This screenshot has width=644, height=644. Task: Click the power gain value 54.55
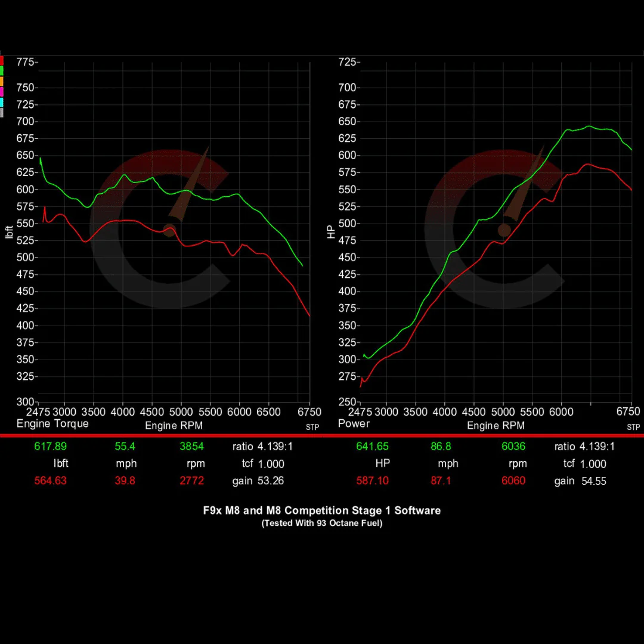(593, 481)
